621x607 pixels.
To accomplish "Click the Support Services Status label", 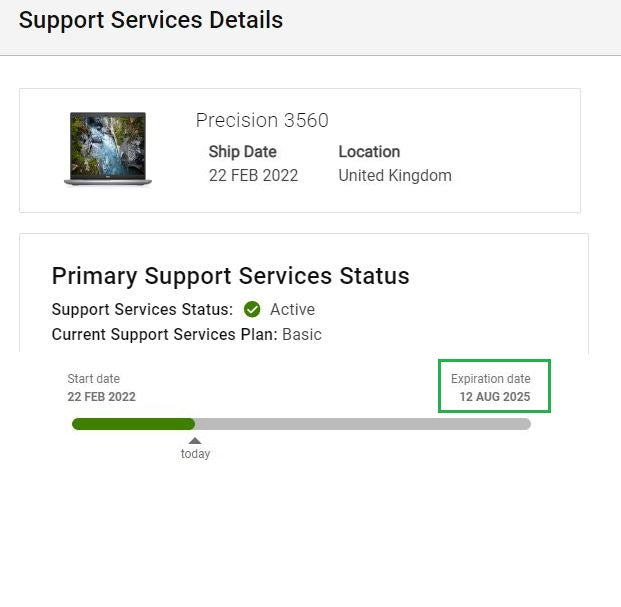I will click(143, 309).
